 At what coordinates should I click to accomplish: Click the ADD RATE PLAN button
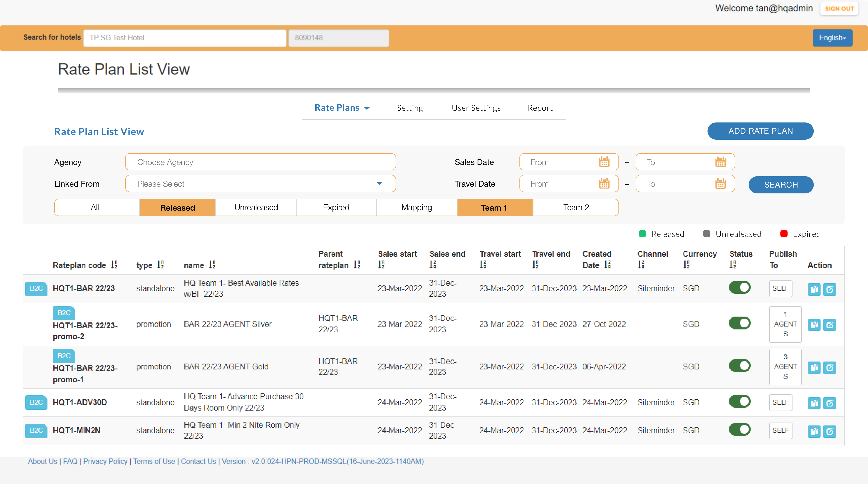click(760, 131)
